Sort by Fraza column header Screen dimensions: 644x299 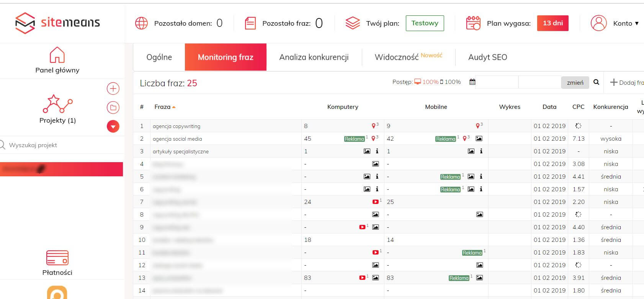165,107
